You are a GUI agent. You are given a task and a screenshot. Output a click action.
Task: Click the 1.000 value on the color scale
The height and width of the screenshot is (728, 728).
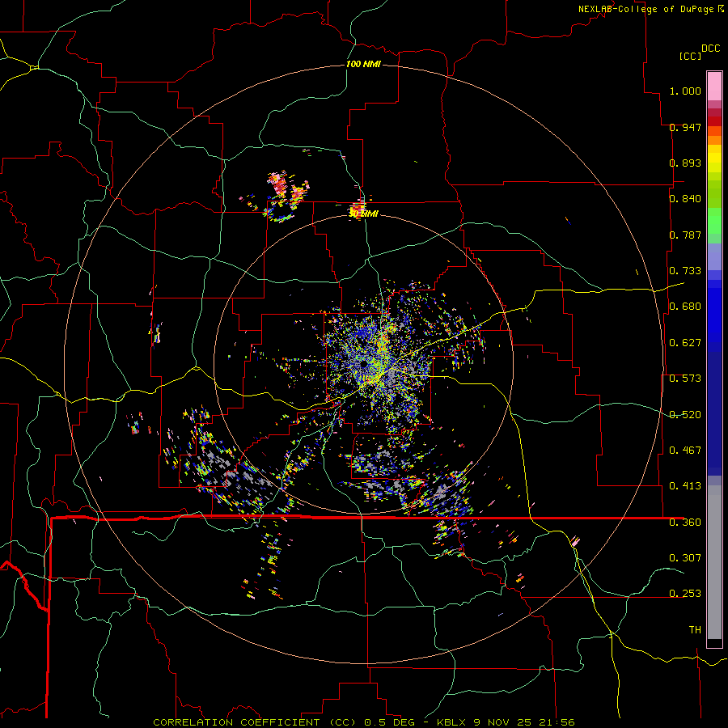click(x=685, y=91)
